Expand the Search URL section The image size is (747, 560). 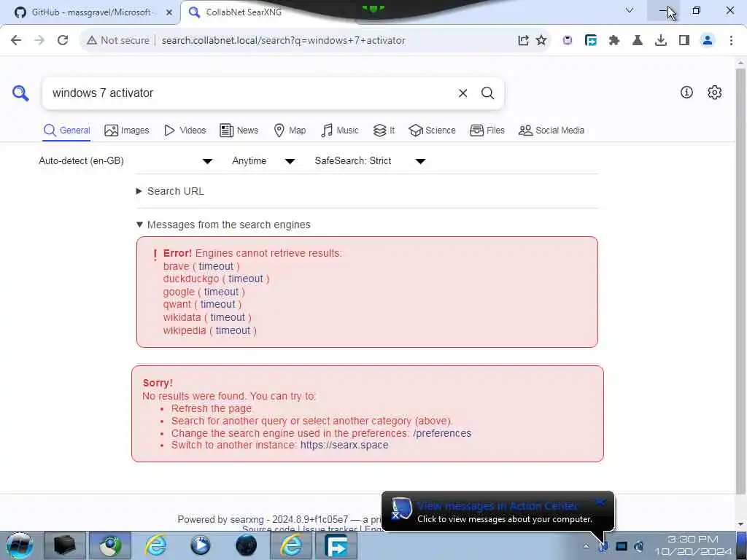click(171, 191)
